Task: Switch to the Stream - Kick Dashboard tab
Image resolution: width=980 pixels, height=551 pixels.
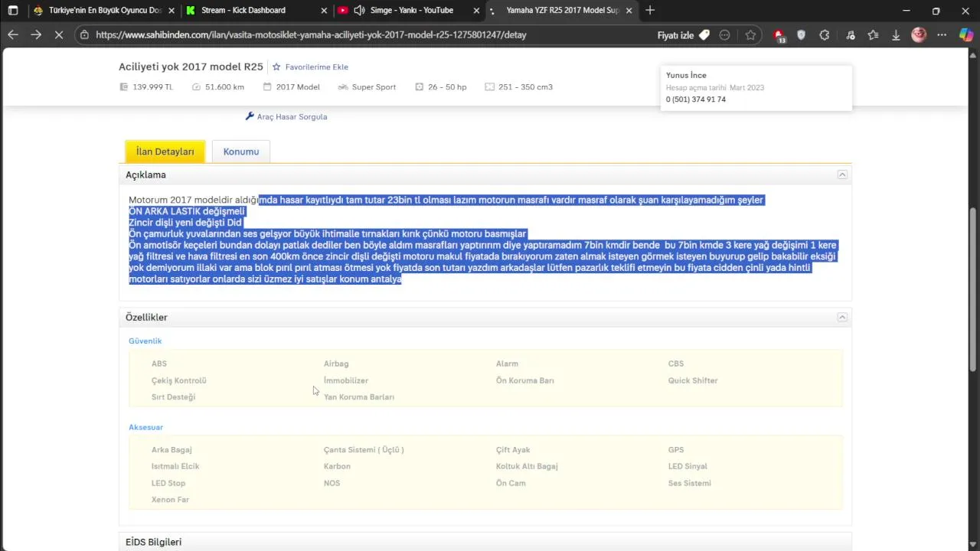Action: tap(256, 10)
